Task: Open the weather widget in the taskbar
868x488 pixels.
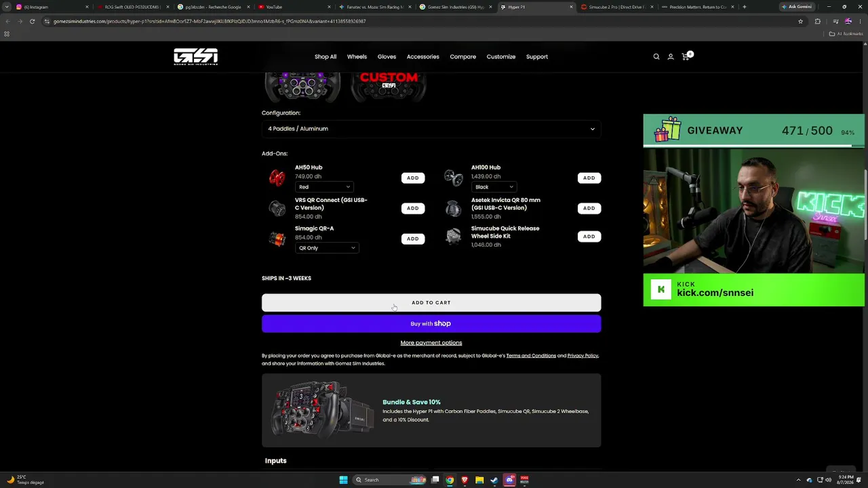Action: tap(24, 480)
